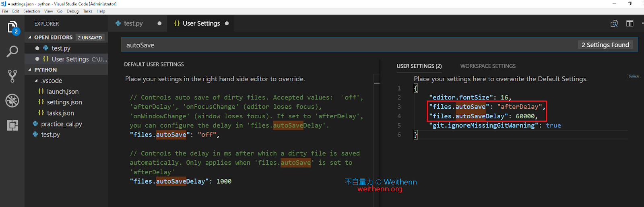Viewport: 644px width, 207px height.
Task: Restore down the VS Code window
Action: coord(630,4)
